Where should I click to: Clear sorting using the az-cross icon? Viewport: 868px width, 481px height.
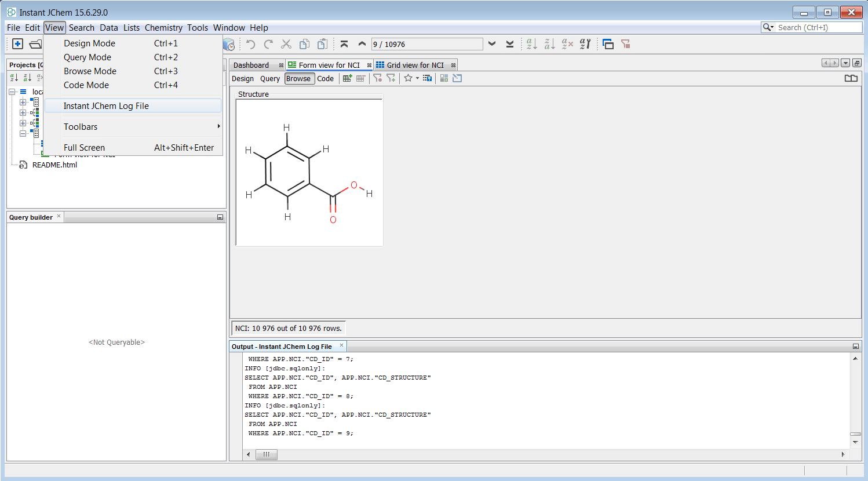(566, 43)
